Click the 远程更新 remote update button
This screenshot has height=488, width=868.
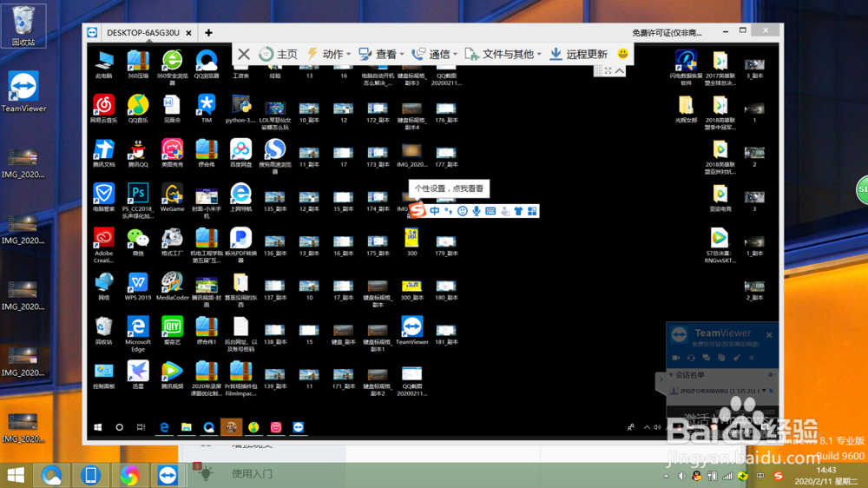(578, 54)
